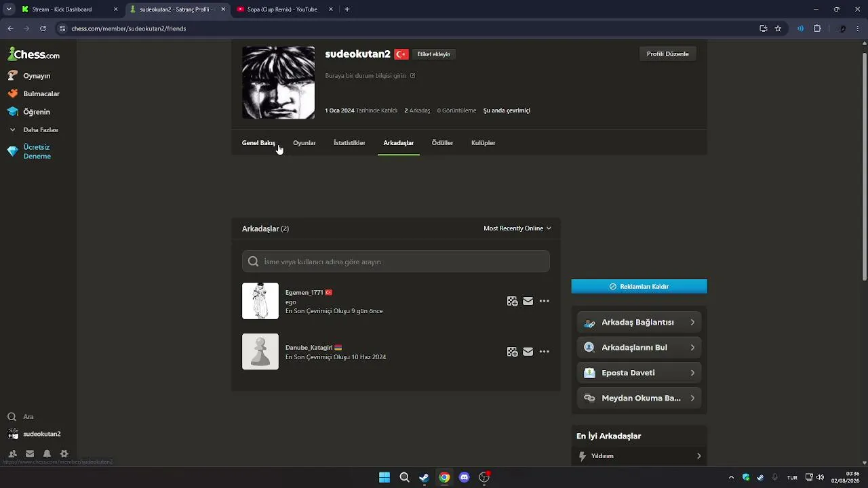Click the Reklamları Kaldır button

tap(639, 287)
